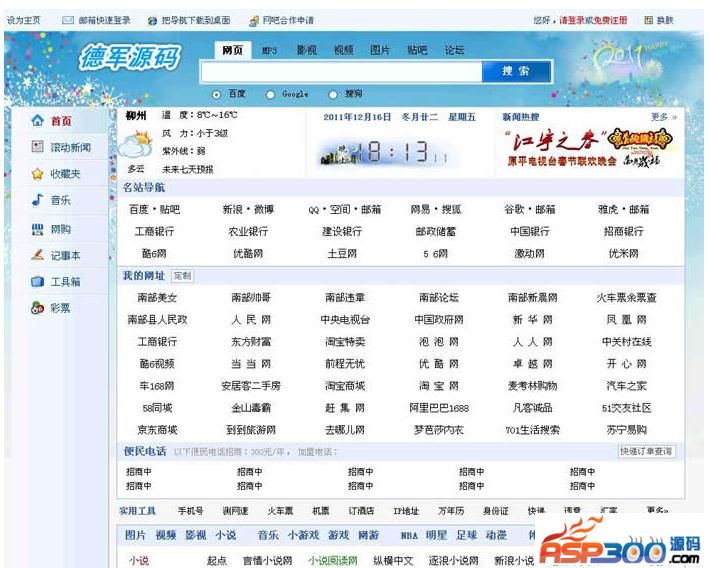Open the 京东商城 link

click(x=157, y=430)
